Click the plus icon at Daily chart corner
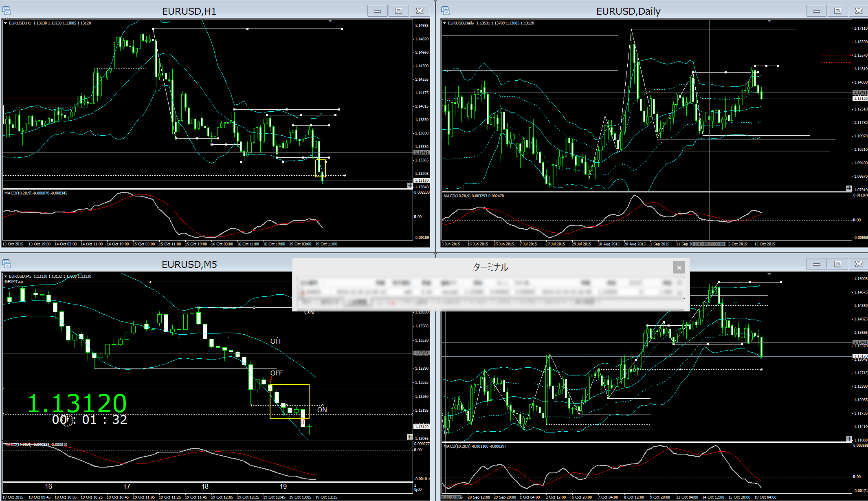This screenshot has width=868, height=501. pos(848,188)
